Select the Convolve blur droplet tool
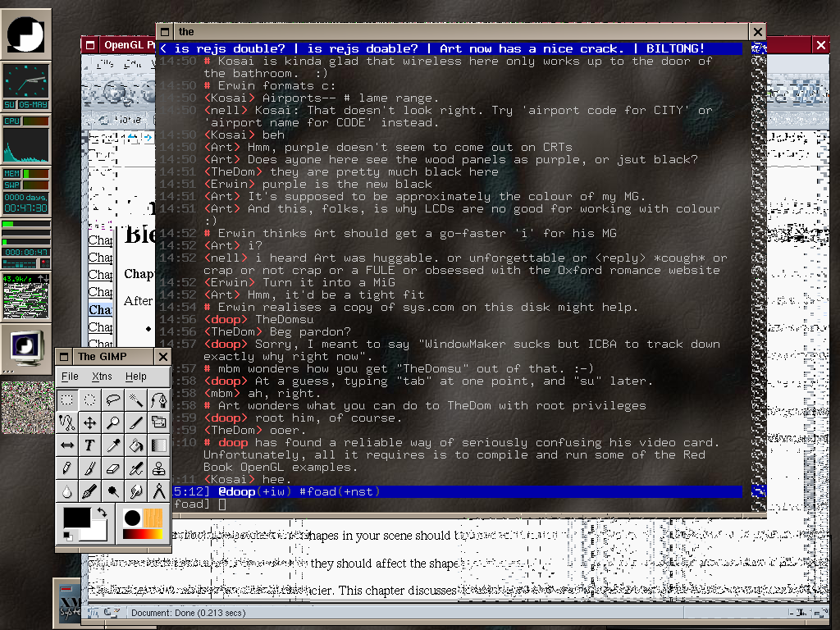The height and width of the screenshot is (630, 840). click(67, 492)
